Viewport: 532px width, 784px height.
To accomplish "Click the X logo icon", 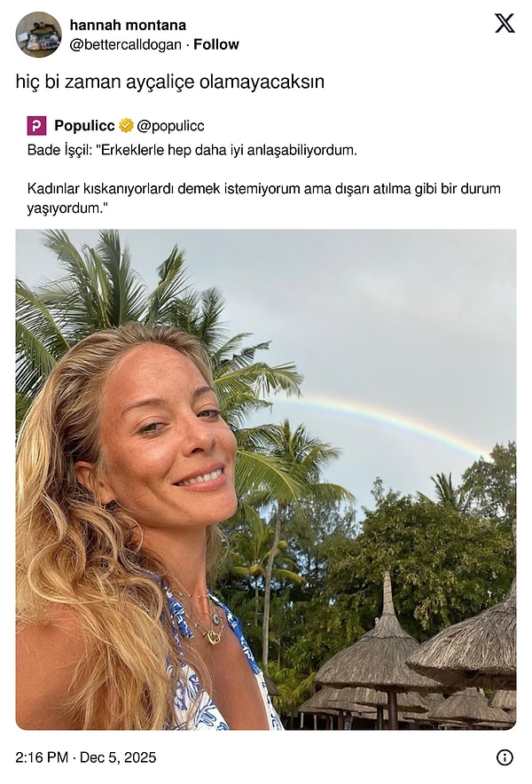I will click(x=505, y=23).
